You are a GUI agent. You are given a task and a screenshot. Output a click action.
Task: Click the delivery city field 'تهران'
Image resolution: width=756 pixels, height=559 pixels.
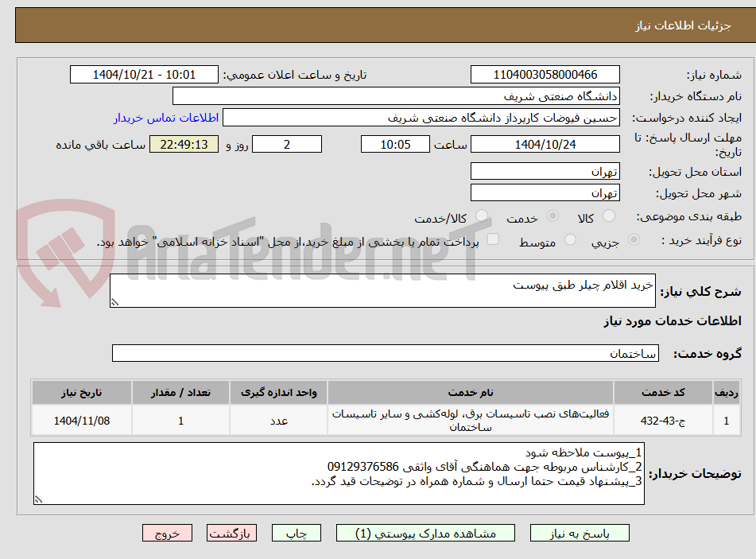pyautogui.click(x=545, y=193)
